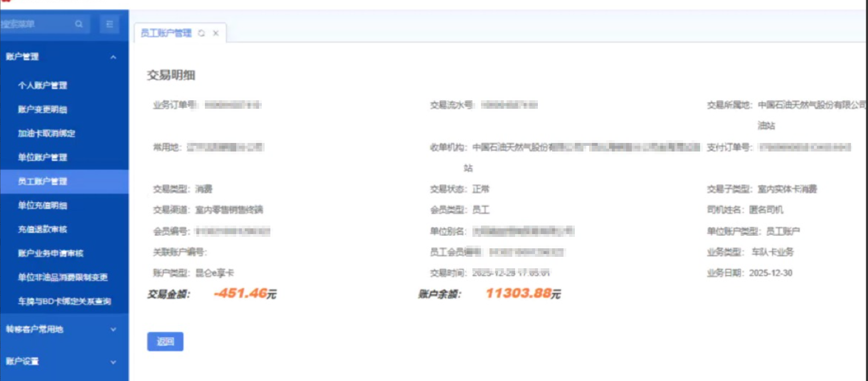This screenshot has width=868, height=381.
Task: Navigate to 充值退款审核 in sidebar
Action: point(43,230)
